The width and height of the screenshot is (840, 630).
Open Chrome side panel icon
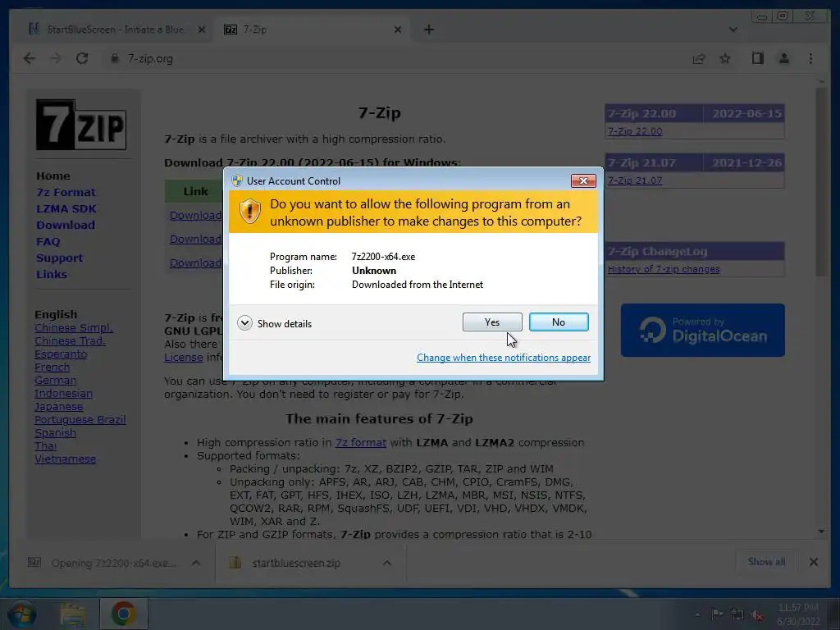pos(757,58)
